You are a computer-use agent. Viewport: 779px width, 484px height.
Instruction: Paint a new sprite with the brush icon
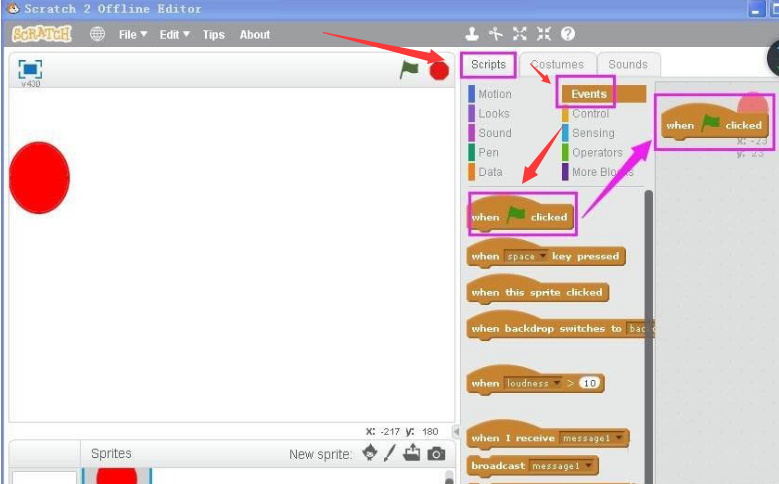tap(390, 453)
